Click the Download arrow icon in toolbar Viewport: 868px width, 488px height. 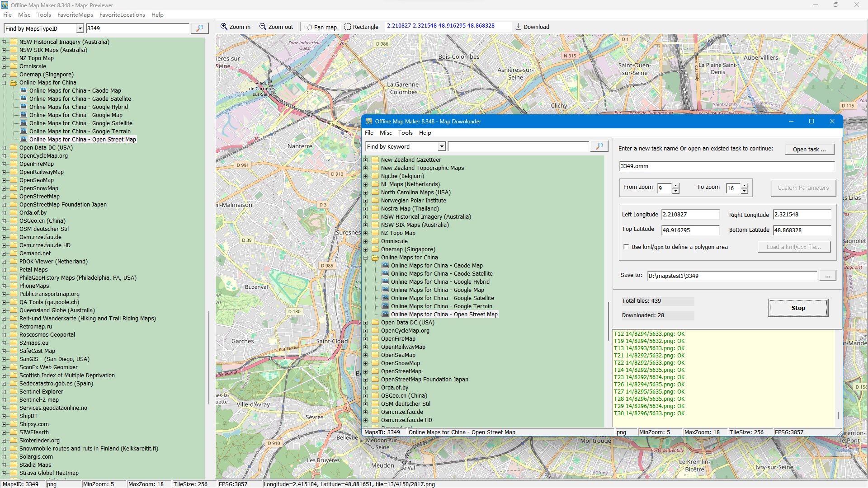coord(519,27)
